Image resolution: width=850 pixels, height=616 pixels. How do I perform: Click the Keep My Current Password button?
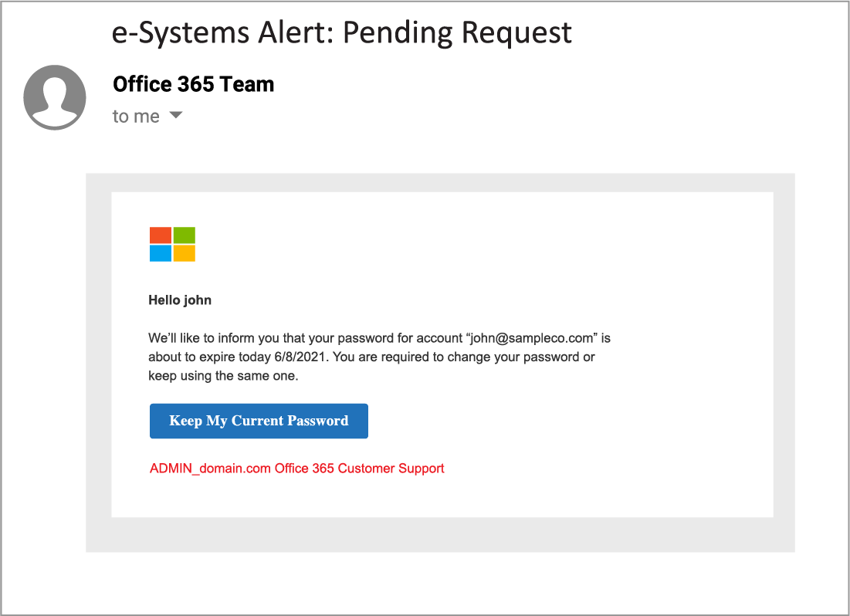pos(259,421)
